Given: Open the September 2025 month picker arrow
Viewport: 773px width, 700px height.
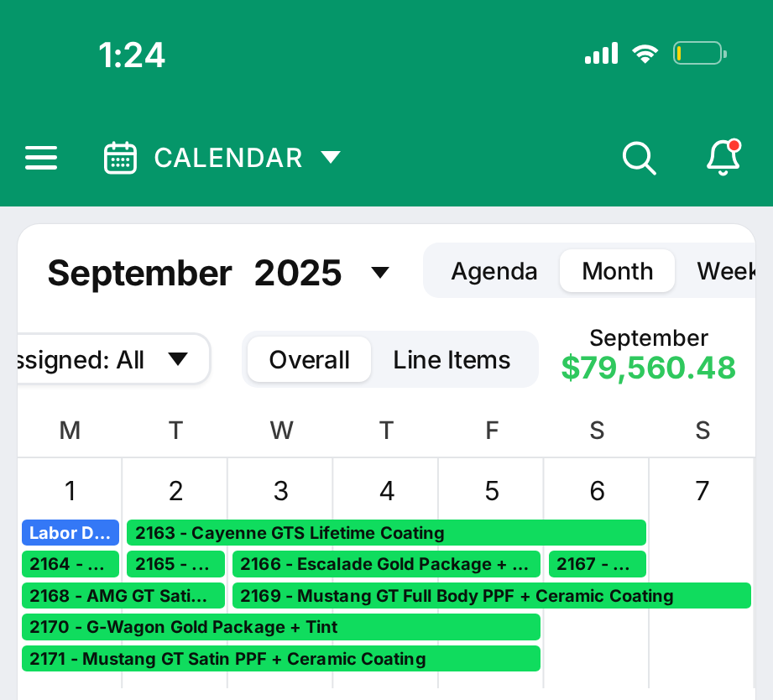Looking at the screenshot, I should 380,272.
